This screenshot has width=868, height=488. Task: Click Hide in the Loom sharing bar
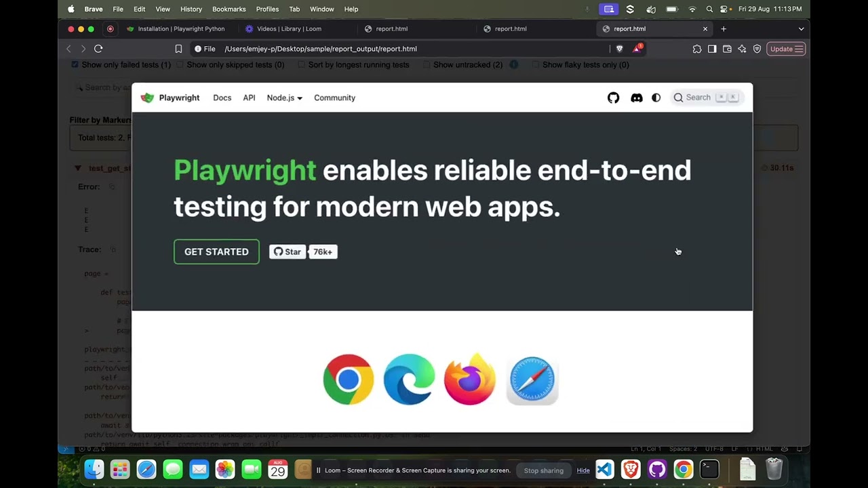click(583, 470)
